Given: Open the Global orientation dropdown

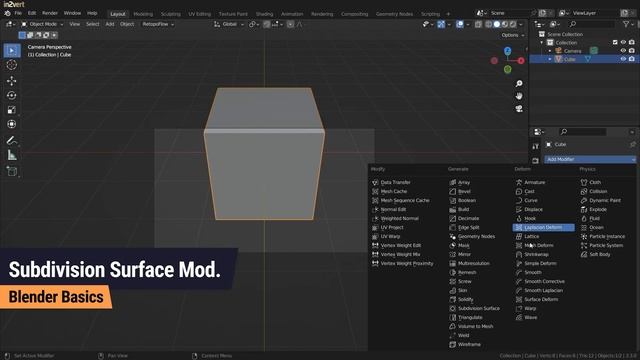Looking at the screenshot, I should pyautogui.click(x=229, y=24).
